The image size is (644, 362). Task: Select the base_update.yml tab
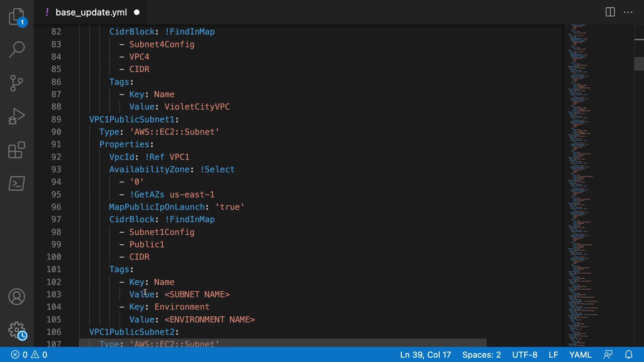[x=91, y=12]
